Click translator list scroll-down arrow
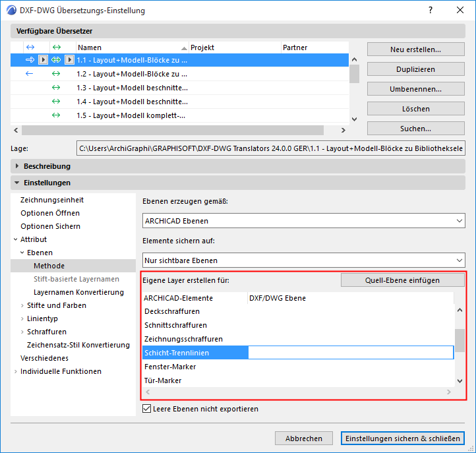Viewport: 476px width, 453px height. tap(354, 119)
